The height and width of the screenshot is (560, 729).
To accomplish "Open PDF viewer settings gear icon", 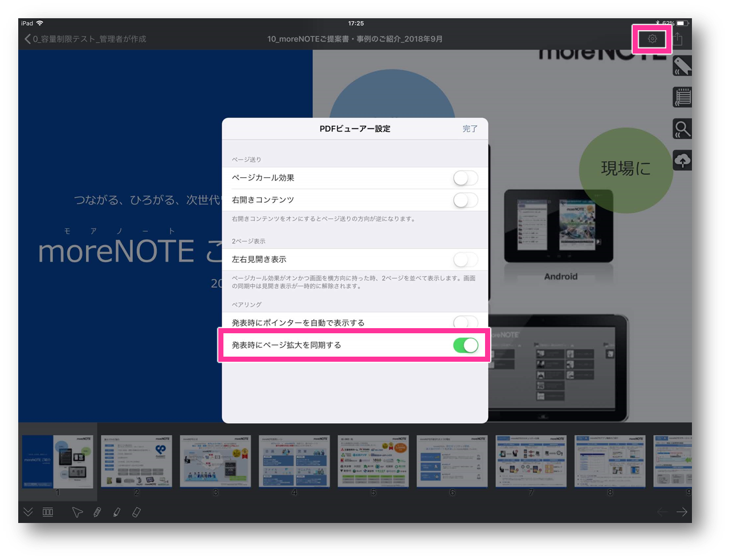I will [652, 39].
